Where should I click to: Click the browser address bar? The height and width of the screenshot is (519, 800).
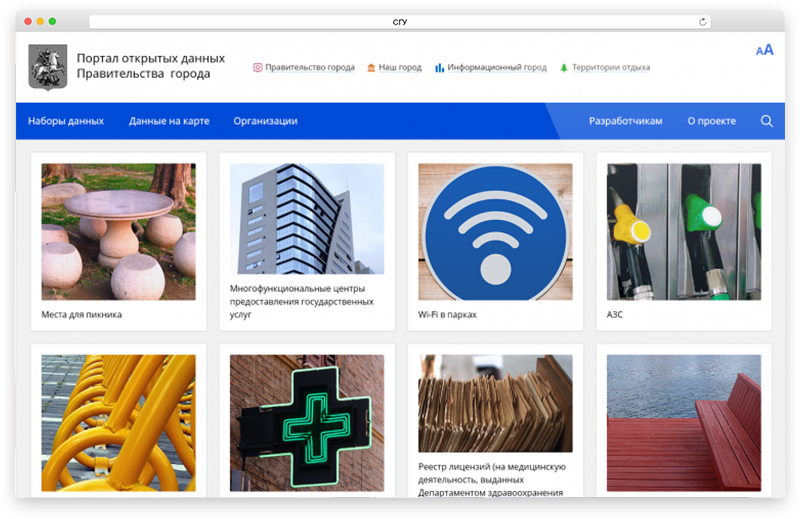point(399,22)
